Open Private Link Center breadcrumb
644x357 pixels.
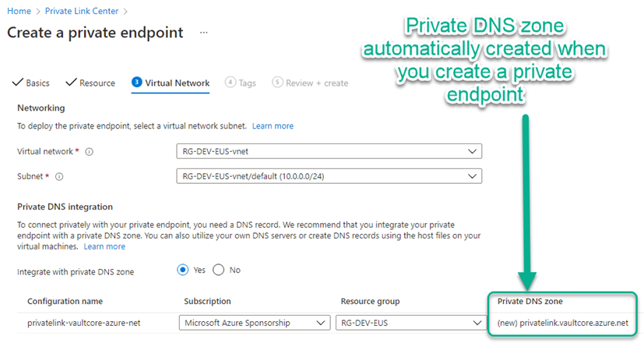click(x=84, y=12)
